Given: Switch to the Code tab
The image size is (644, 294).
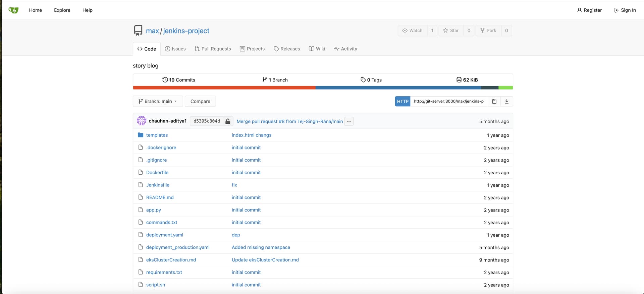Looking at the screenshot, I should coord(147,49).
